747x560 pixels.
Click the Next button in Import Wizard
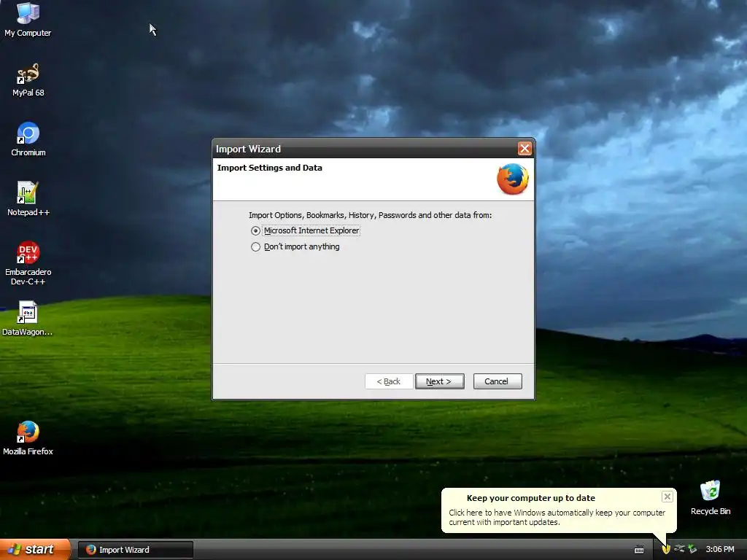coord(439,381)
